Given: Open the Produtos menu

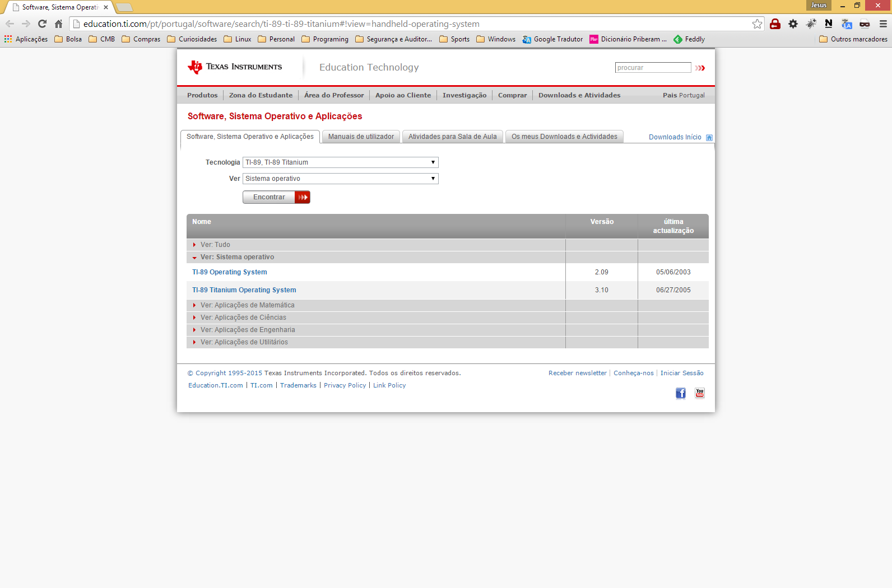Looking at the screenshot, I should tap(202, 95).
